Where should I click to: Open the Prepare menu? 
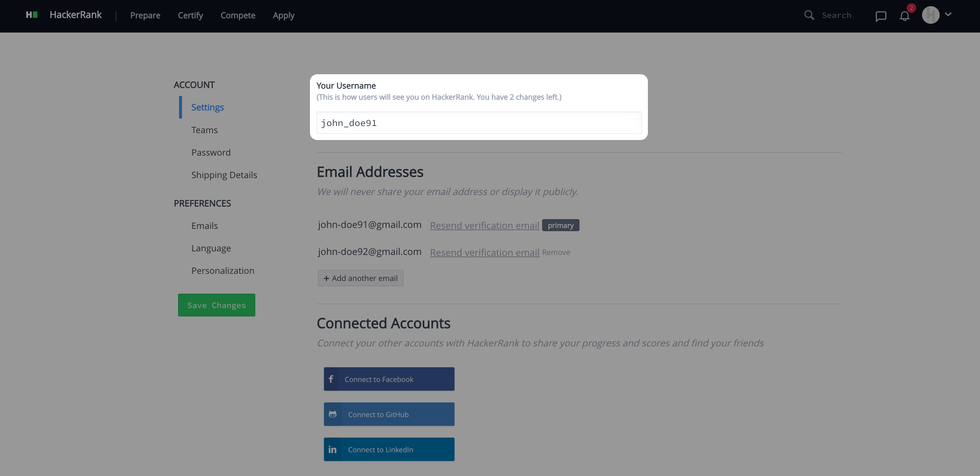click(x=145, y=16)
